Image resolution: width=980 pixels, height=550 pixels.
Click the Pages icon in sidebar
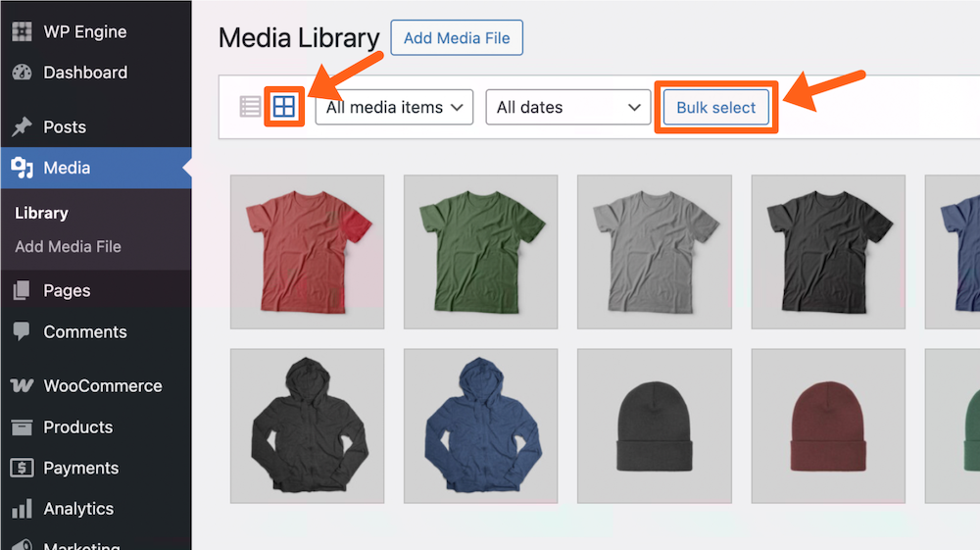click(x=22, y=291)
